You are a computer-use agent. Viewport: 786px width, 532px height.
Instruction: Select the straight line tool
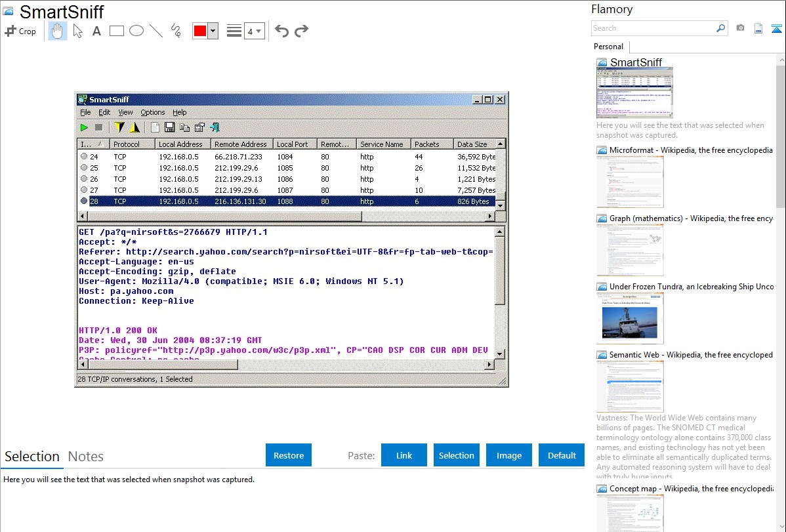click(156, 31)
